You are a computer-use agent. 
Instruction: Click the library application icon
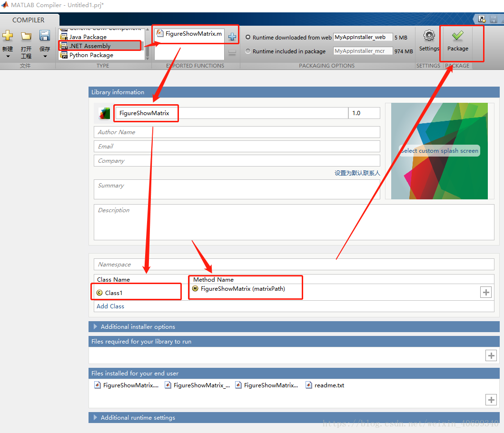click(104, 113)
